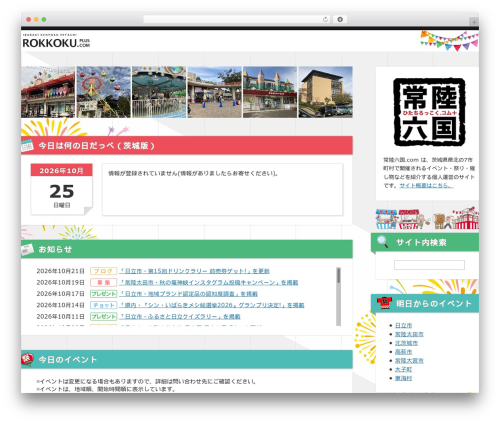
Task: Click the browser address bar
Action: pyautogui.click(x=237, y=20)
